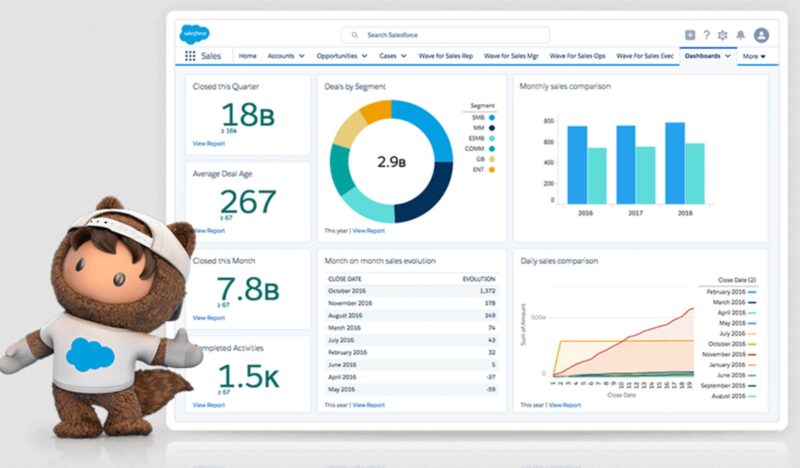This screenshot has width=800, height=468.
Task: Switch to Wave for Sales Rep tab
Action: tap(445, 56)
